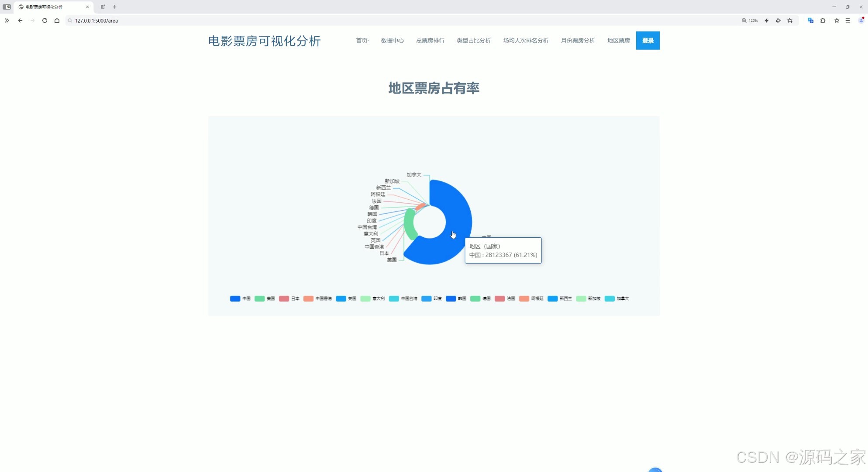Image resolution: width=868 pixels, height=472 pixels.
Task: Open the translate page icon
Action: (x=810, y=21)
